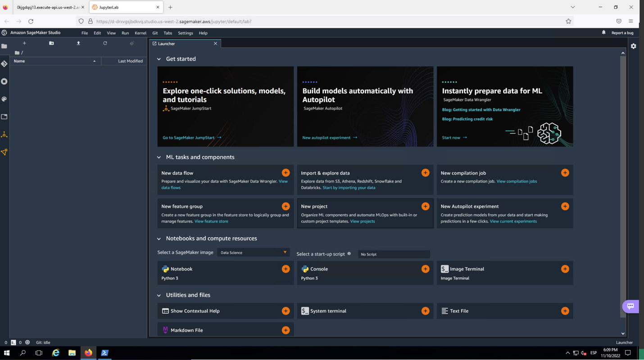Click the start-up script info icon
This screenshot has height=360, width=644.
[349, 254]
